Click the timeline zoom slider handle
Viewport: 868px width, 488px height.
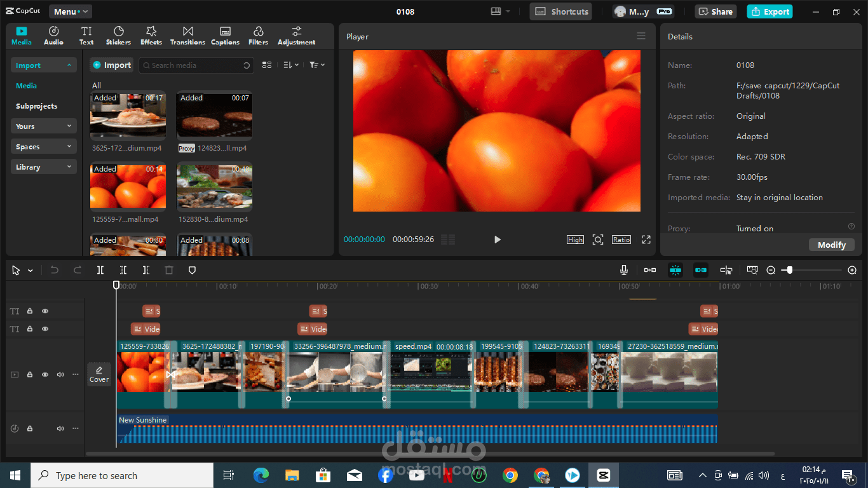click(789, 270)
